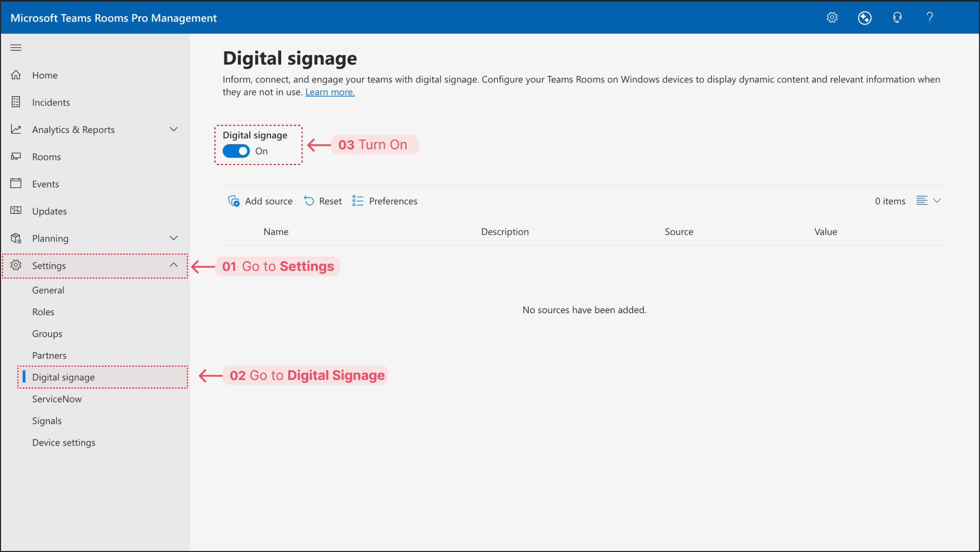The height and width of the screenshot is (552, 980).
Task: Go to the Rooms page
Action: coord(46,157)
